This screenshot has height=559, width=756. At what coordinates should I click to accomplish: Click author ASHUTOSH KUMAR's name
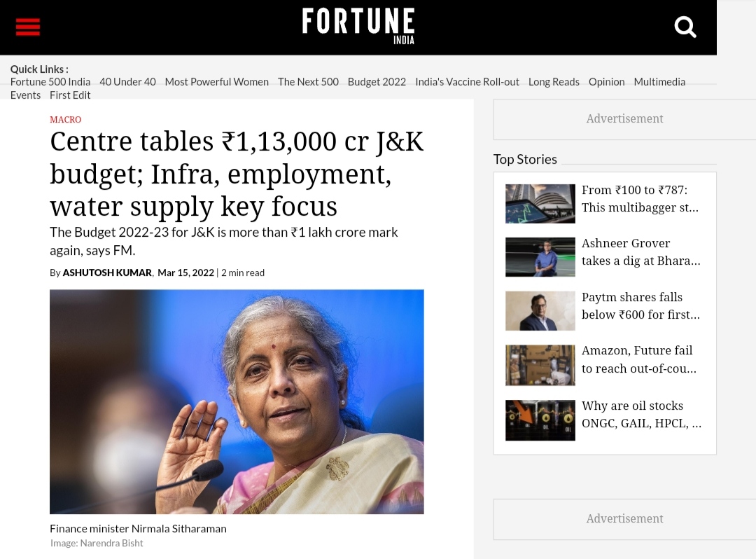click(106, 272)
